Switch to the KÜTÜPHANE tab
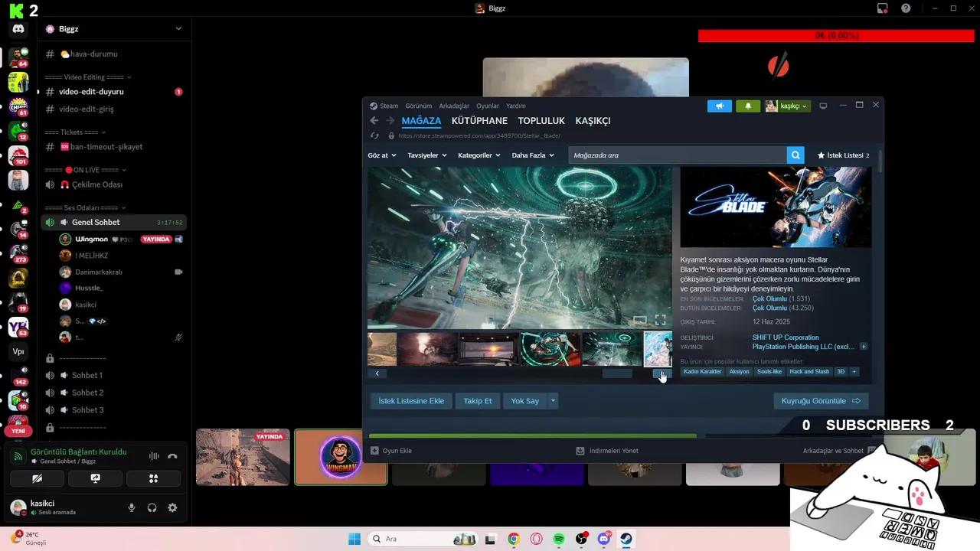 (x=479, y=121)
